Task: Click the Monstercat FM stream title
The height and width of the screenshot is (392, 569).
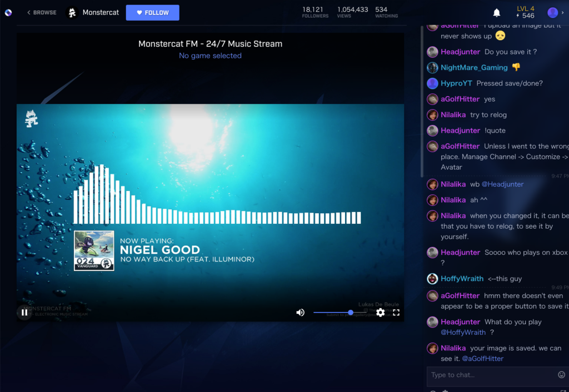Action: pyautogui.click(x=210, y=44)
